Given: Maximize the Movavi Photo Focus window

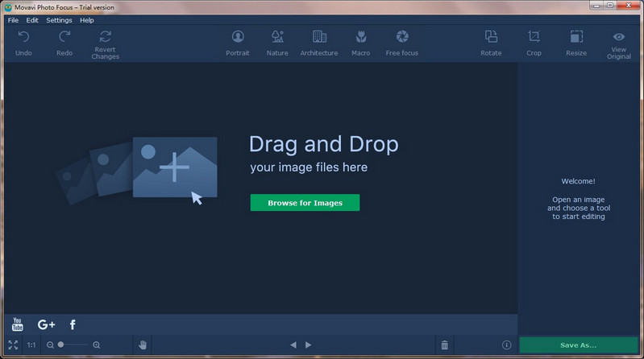Looking at the screenshot, I should click(610, 6).
